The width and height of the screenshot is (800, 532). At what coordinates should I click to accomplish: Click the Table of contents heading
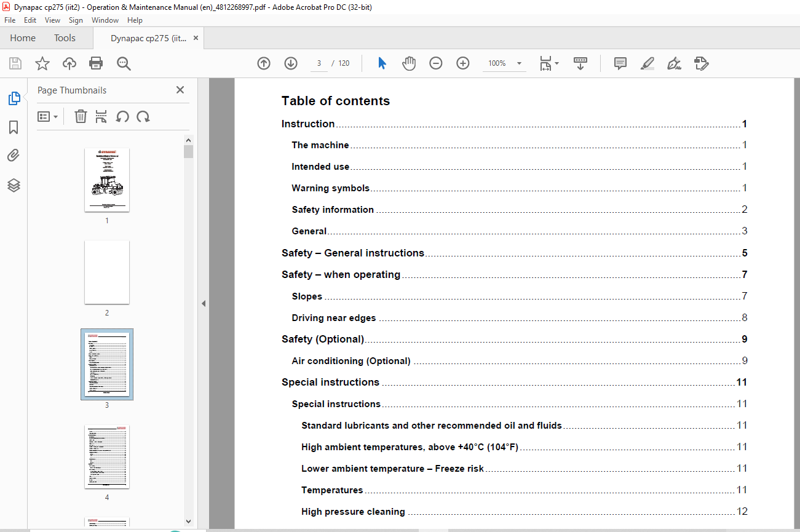[x=336, y=101]
